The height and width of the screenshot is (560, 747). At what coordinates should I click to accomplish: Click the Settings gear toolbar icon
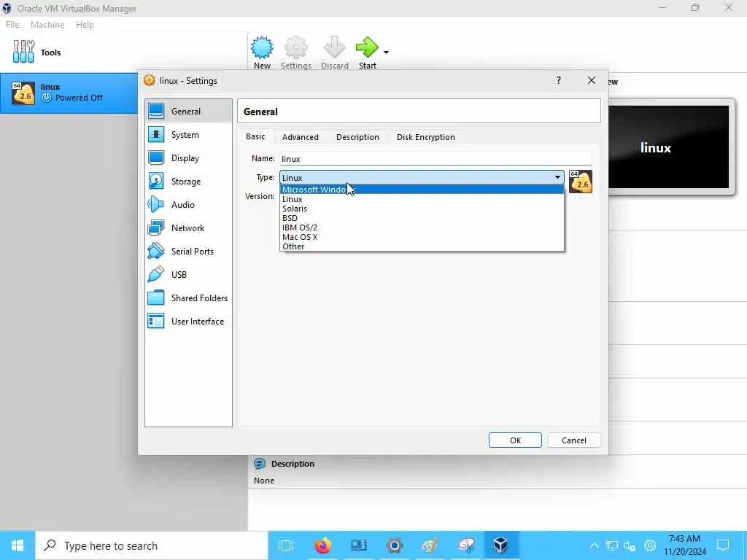[296, 47]
